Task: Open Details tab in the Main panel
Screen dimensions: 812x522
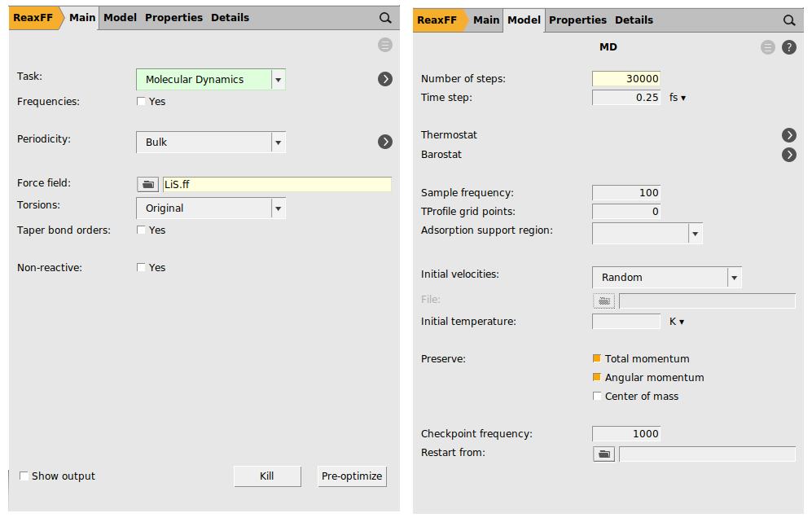Action: 230,18
